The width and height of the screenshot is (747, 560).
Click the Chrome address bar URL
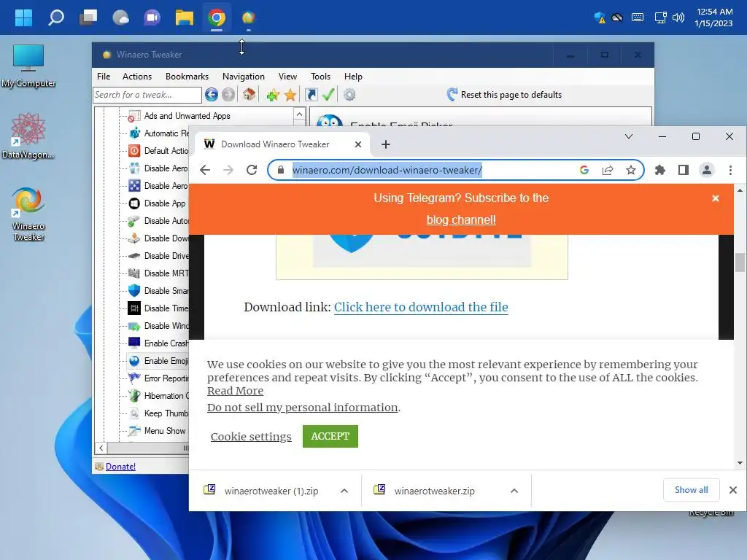coord(387,170)
